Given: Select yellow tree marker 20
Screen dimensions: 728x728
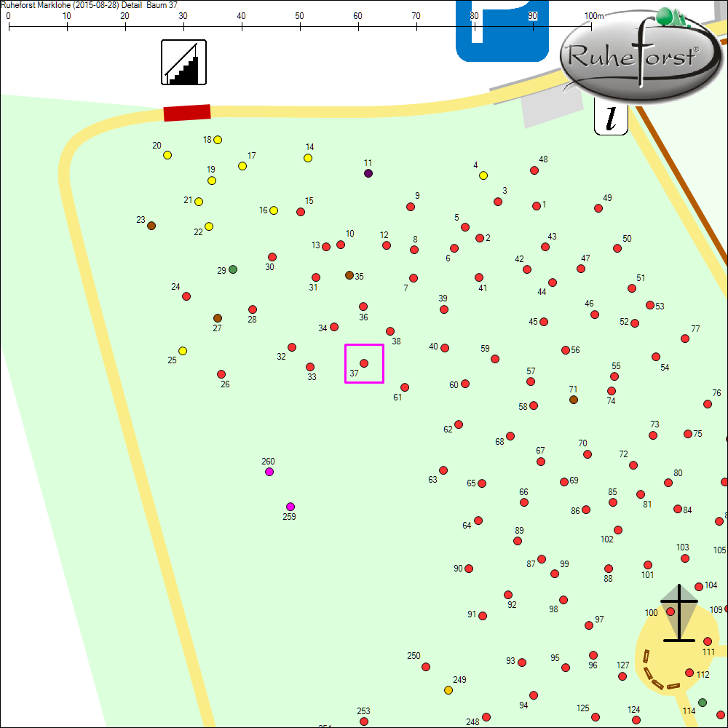Looking at the screenshot, I should click(x=167, y=155).
